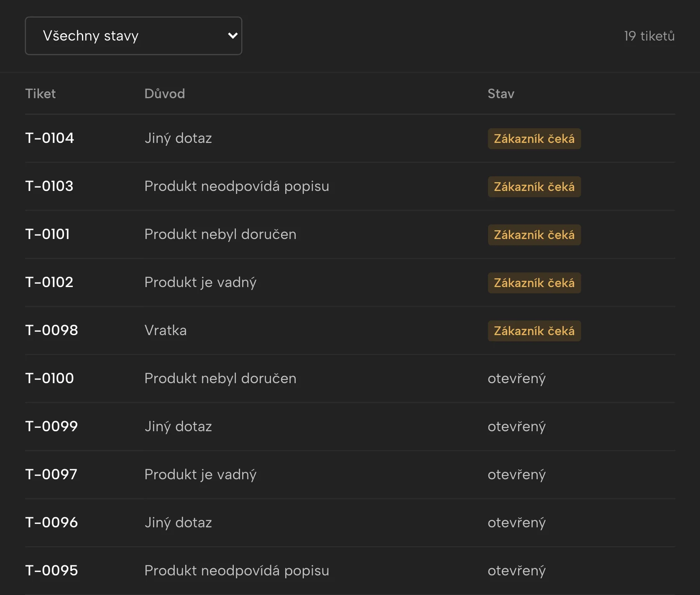This screenshot has height=595, width=700.
Task: Click the Zákazník čeká badge for T-0101
Action: (534, 235)
